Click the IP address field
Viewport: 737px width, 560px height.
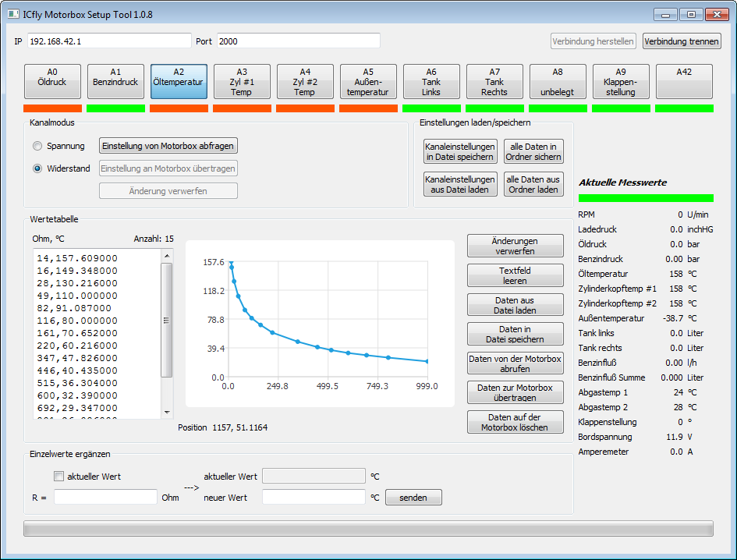point(109,41)
